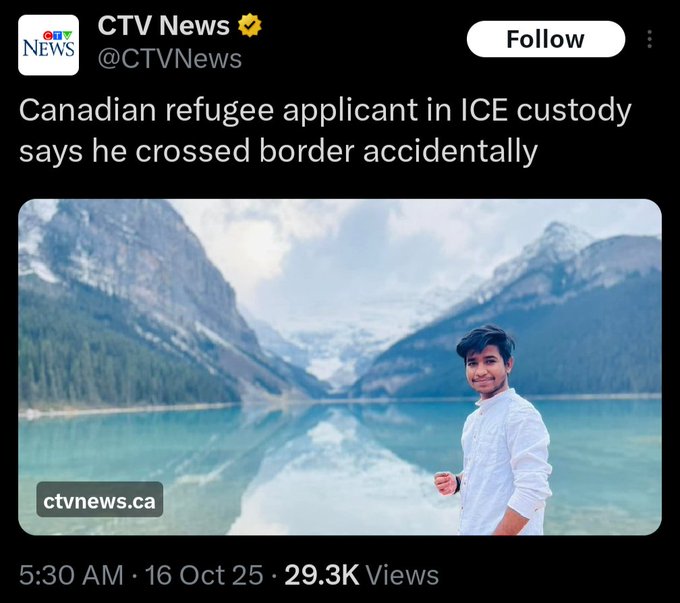The image size is (680, 603).
Task: Click the man in the white shirt
Action: 497,432
